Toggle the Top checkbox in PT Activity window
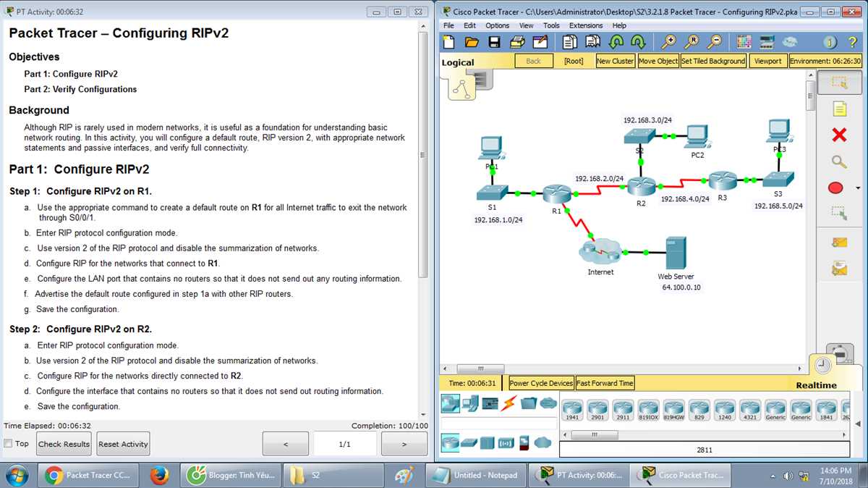Image resolution: width=868 pixels, height=488 pixels. [9, 443]
